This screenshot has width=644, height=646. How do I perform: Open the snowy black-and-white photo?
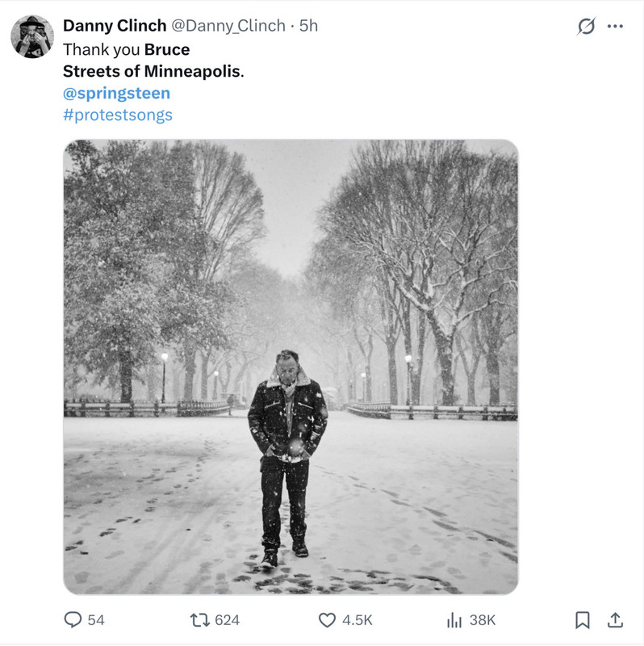291,367
